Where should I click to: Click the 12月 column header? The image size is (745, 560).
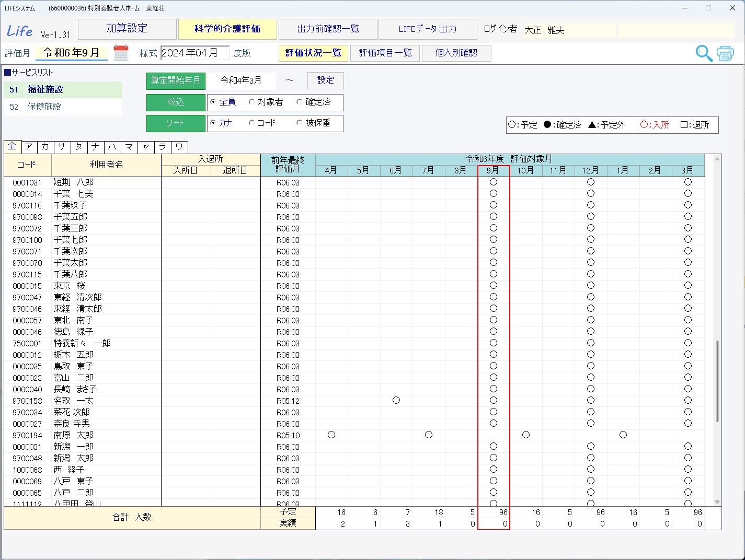pos(590,171)
